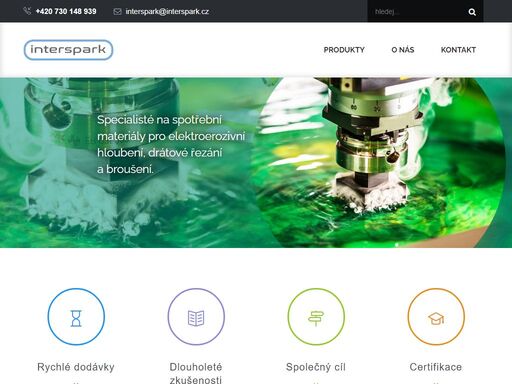This screenshot has height=384, width=512.
Task: Select the Certifikace heading
Action: point(436,367)
